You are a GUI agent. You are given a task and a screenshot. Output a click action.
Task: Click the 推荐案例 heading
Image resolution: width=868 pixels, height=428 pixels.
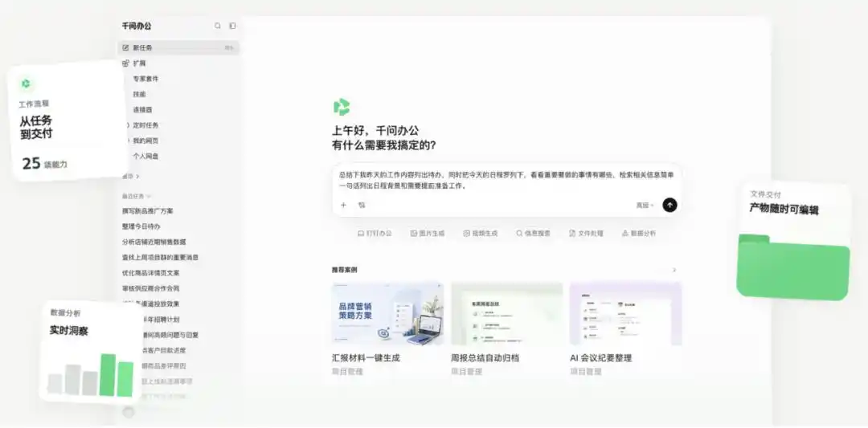tap(344, 270)
